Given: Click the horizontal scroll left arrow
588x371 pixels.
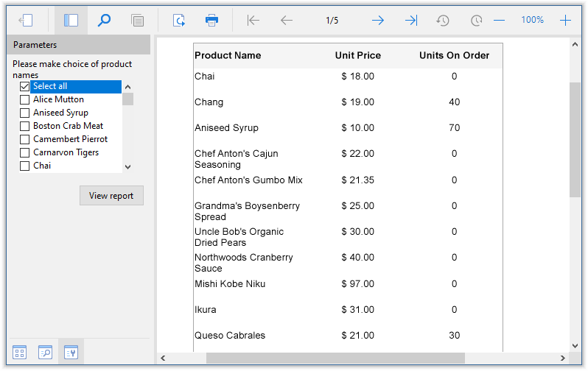Looking at the screenshot, I should pos(163,358).
